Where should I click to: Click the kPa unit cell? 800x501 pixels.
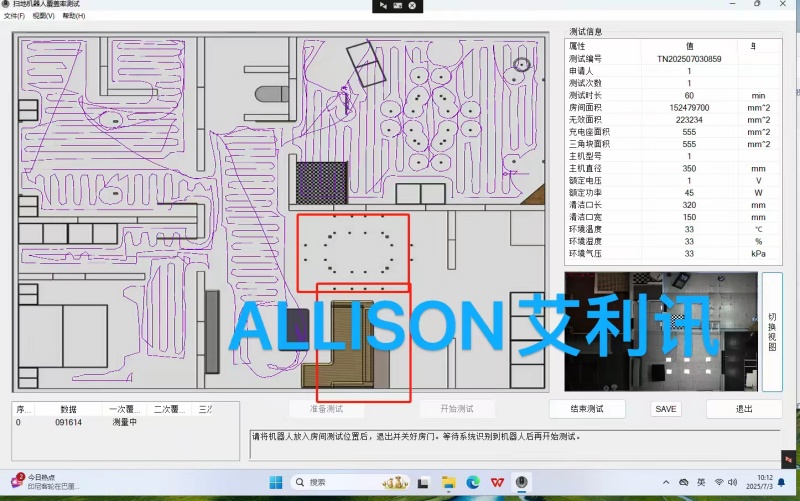pyautogui.click(x=758, y=254)
